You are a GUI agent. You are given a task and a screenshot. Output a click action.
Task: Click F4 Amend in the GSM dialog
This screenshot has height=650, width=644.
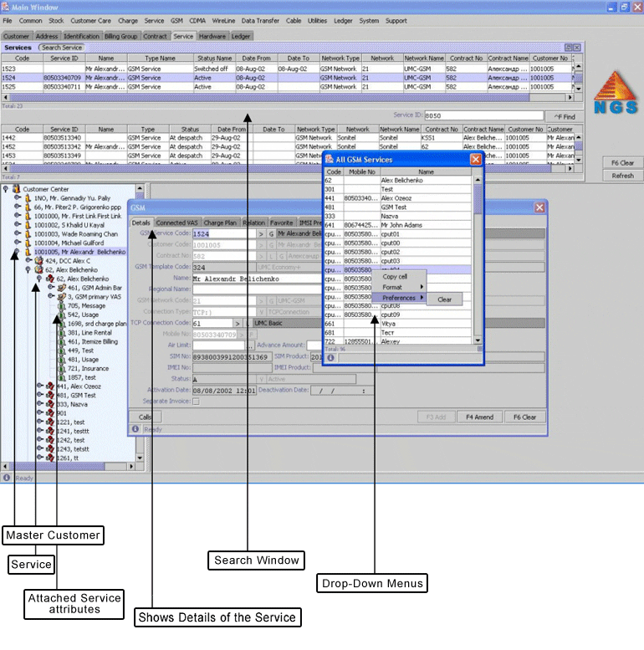point(479,417)
